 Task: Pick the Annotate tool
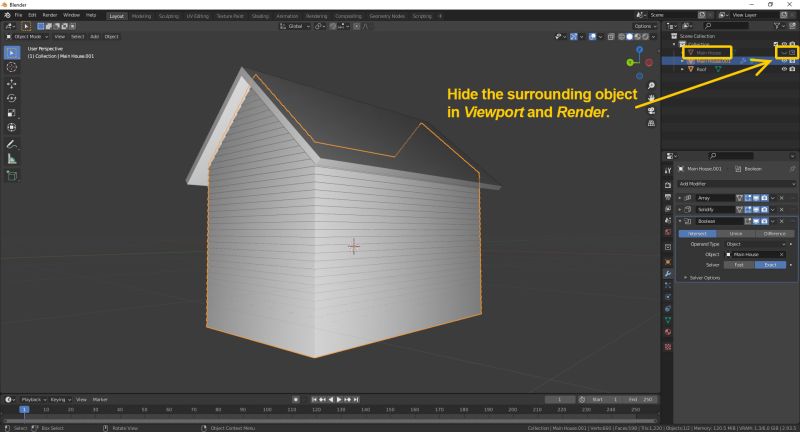(x=12, y=144)
